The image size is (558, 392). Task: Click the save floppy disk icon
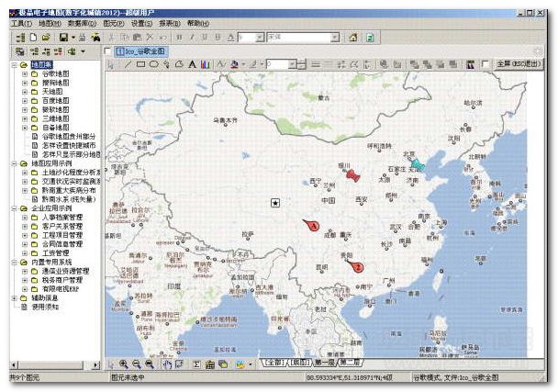tap(63, 37)
